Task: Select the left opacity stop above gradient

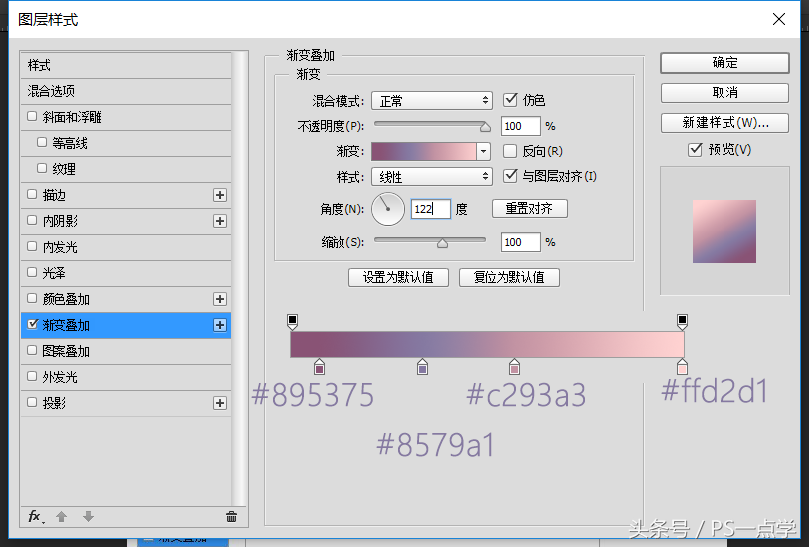Action: [293, 321]
